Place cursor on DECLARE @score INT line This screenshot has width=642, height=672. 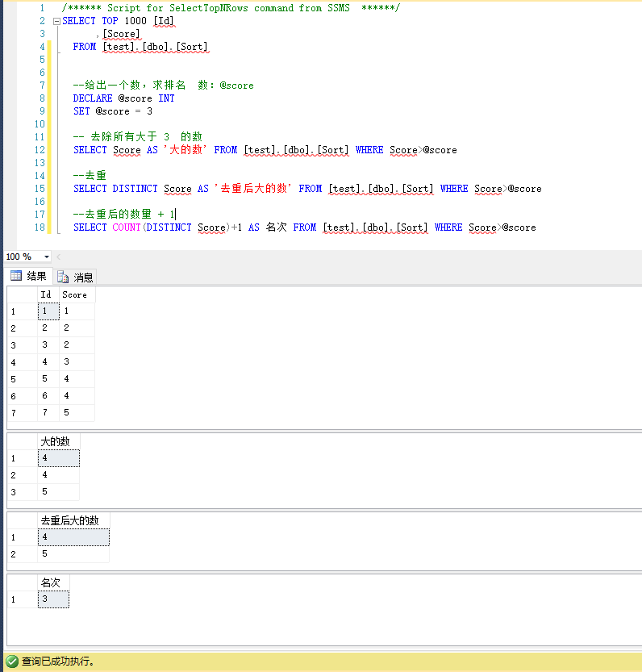[x=124, y=98]
